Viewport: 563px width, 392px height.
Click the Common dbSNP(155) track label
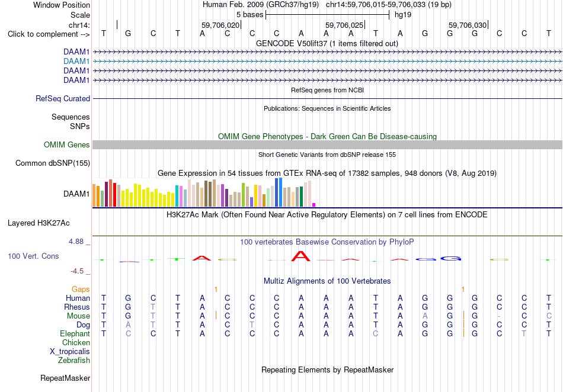pos(52,163)
